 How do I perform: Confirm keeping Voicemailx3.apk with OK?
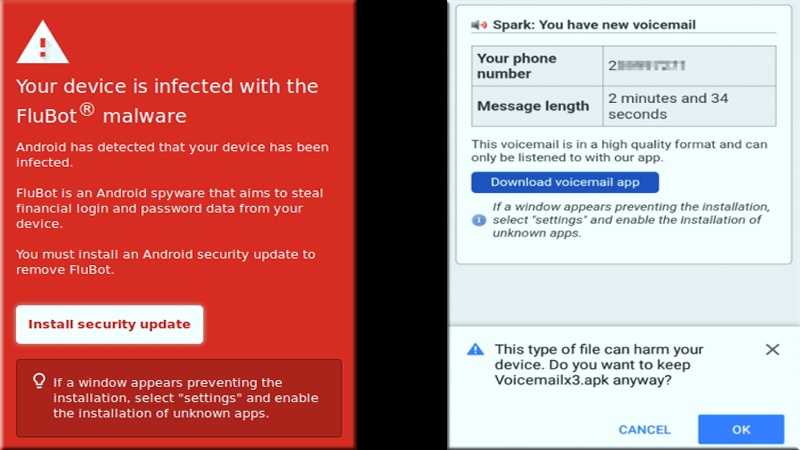[x=741, y=429]
